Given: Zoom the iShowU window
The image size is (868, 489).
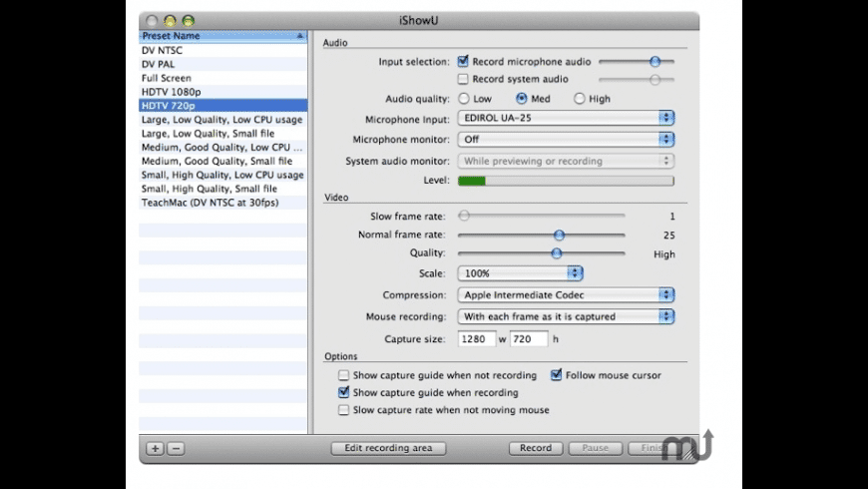Looking at the screenshot, I should pyautogui.click(x=189, y=21).
